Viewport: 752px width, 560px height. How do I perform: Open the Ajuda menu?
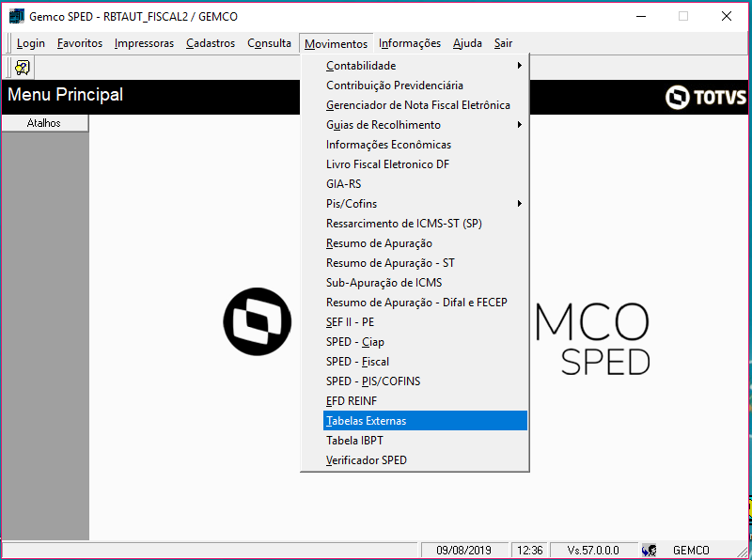pyautogui.click(x=467, y=43)
